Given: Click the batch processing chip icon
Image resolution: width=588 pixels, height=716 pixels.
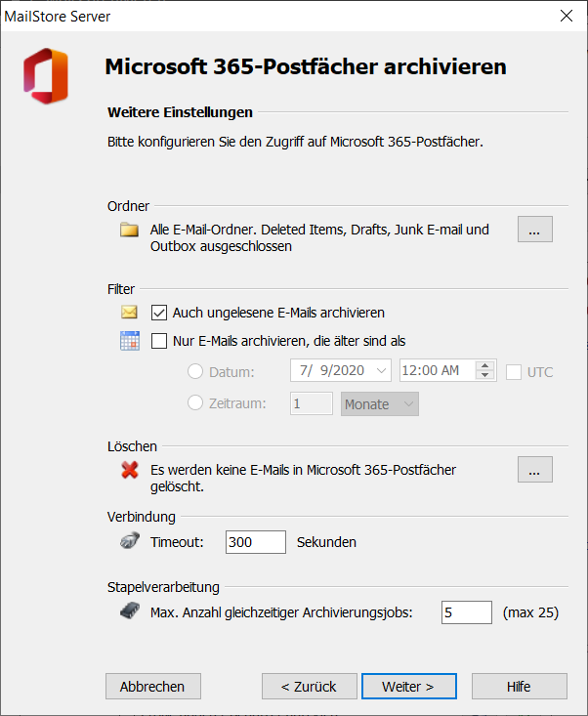Looking at the screenshot, I should tap(130, 611).
